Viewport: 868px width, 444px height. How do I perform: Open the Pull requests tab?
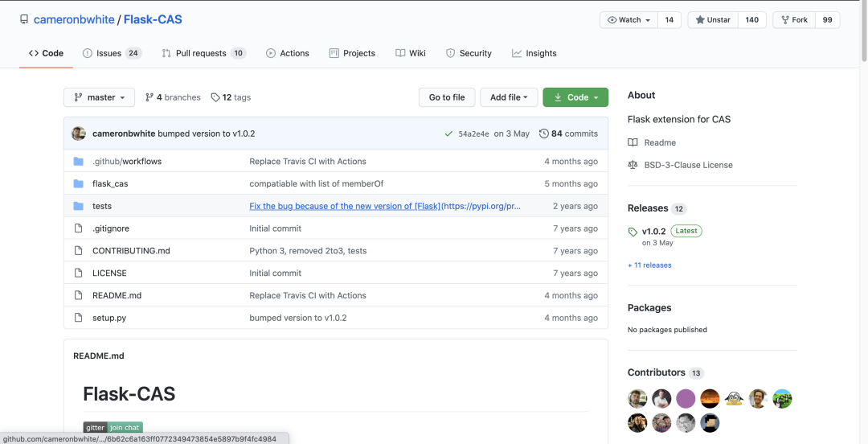tap(203, 53)
